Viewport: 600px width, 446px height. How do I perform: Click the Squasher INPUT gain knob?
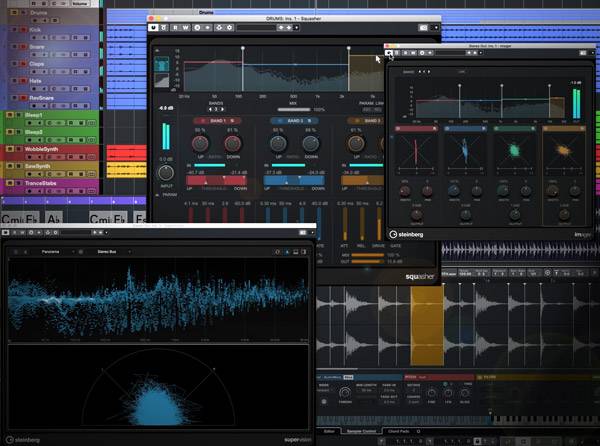(166, 173)
